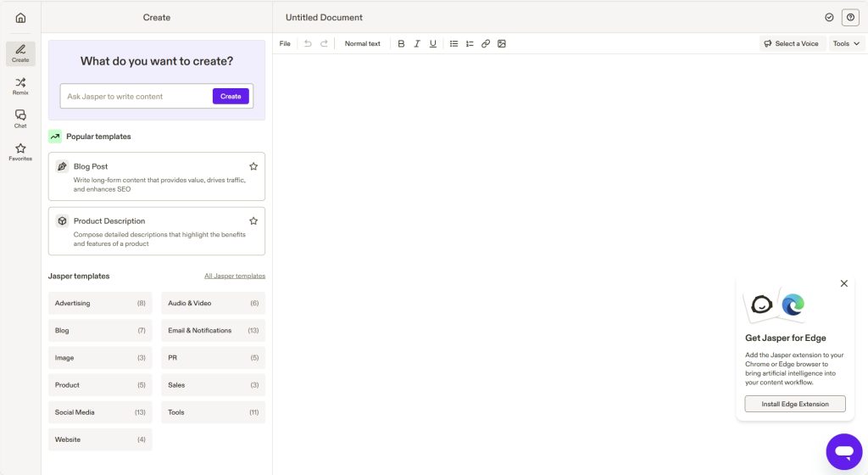868x475 pixels.
Task: Click the Jasper templates heading
Action: tap(79, 276)
